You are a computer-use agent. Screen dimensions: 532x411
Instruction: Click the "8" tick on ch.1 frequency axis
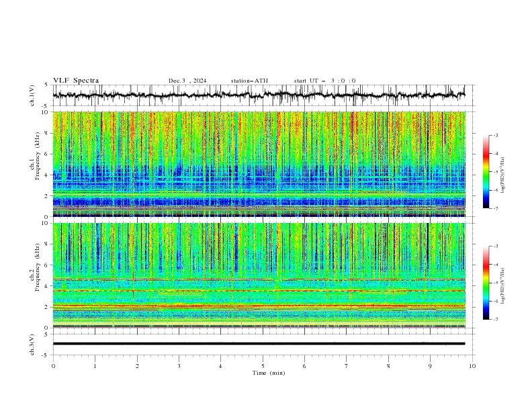click(x=47, y=133)
